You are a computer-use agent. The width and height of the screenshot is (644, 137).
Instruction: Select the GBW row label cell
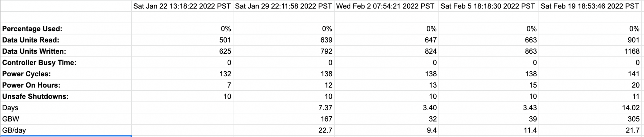tap(66, 119)
